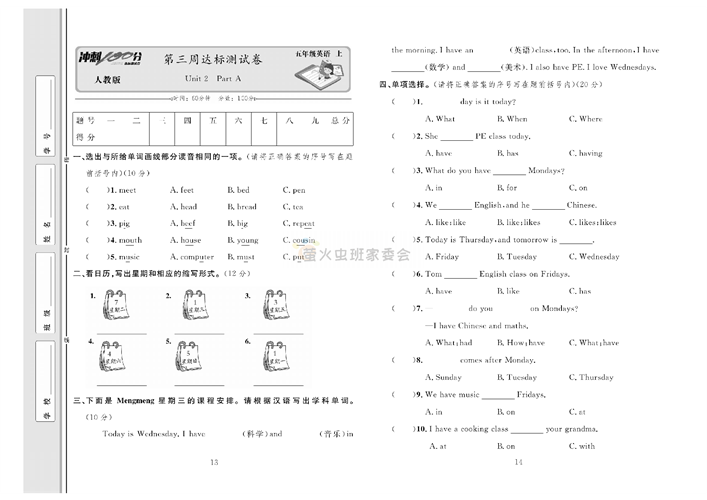
Task: Select calendar picture number 6
Action: [x=275, y=356]
